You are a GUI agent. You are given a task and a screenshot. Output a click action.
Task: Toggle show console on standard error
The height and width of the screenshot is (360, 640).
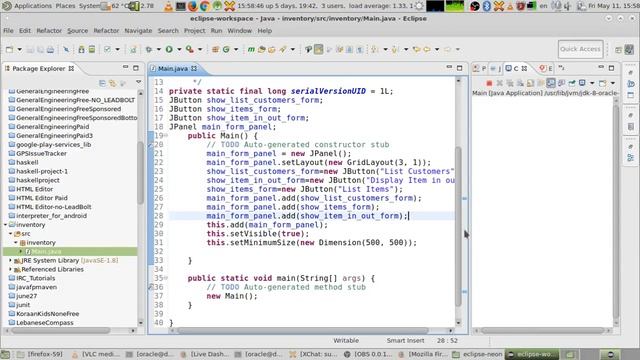pos(561,83)
